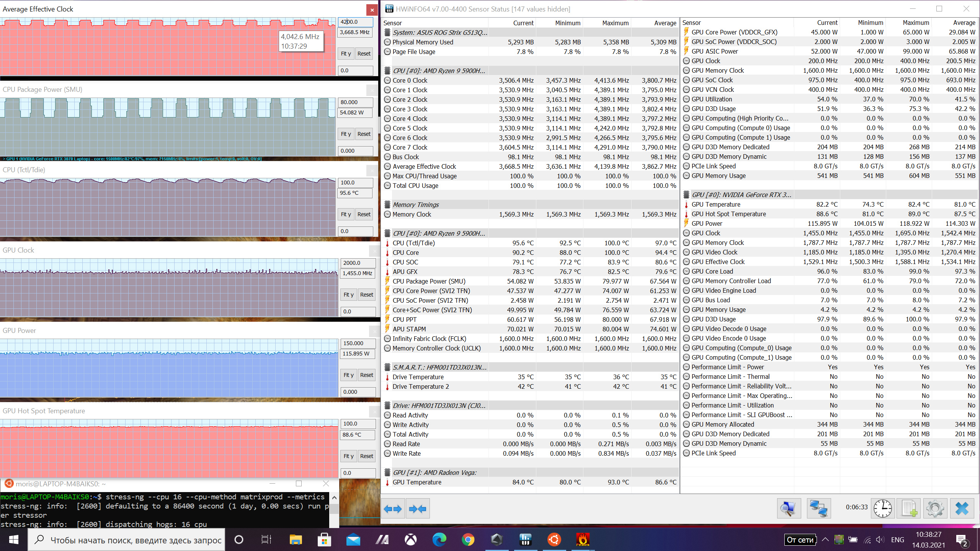Click HWiNFO expand-columns blue arrows button

(x=393, y=509)
